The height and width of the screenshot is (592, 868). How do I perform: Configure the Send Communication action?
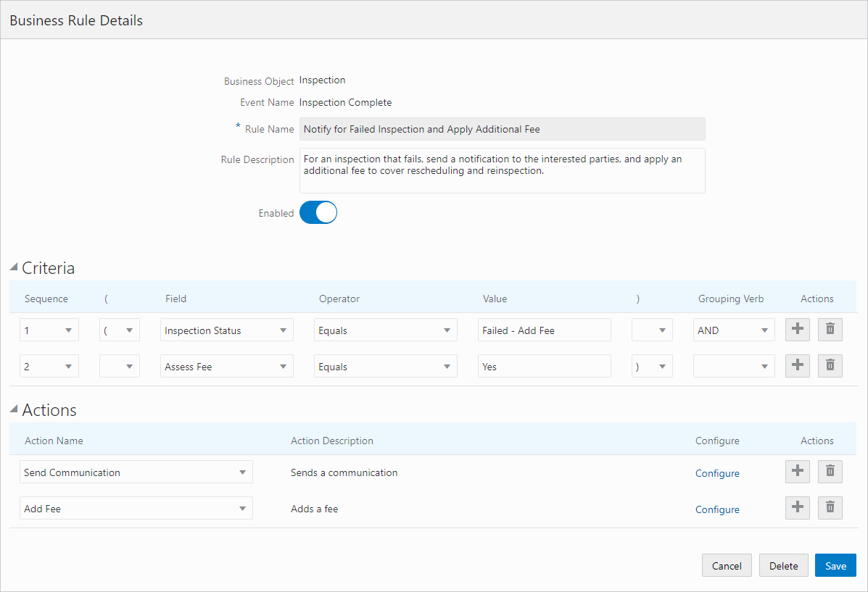pyautogui.click(x=716, y=472)
